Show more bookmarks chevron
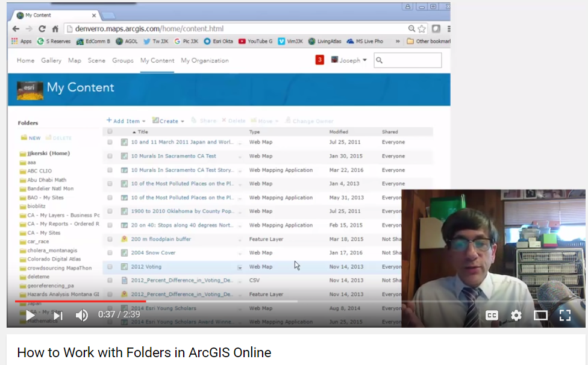Viewport: 588px width, 365px height. [398, 41]
